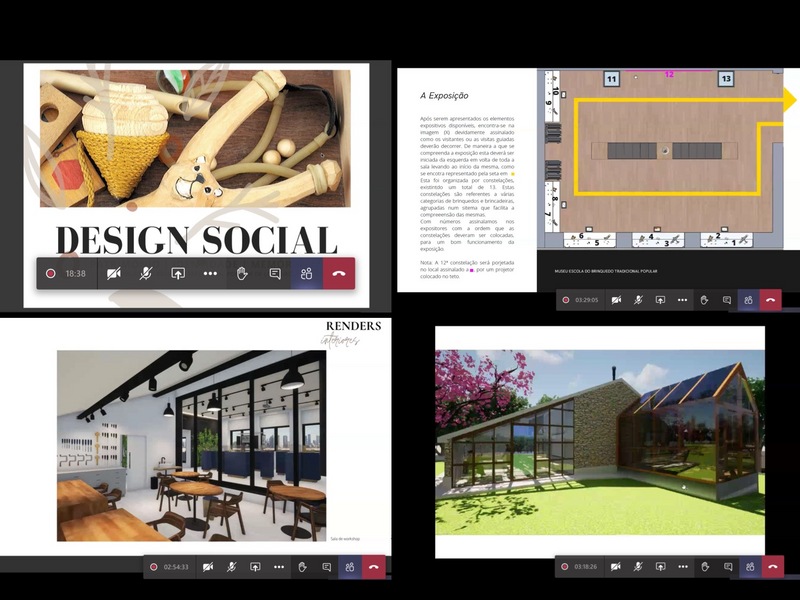
Task: Unmute microphone in the 18:38 meeting toolbar
Action: click(147, 273)
